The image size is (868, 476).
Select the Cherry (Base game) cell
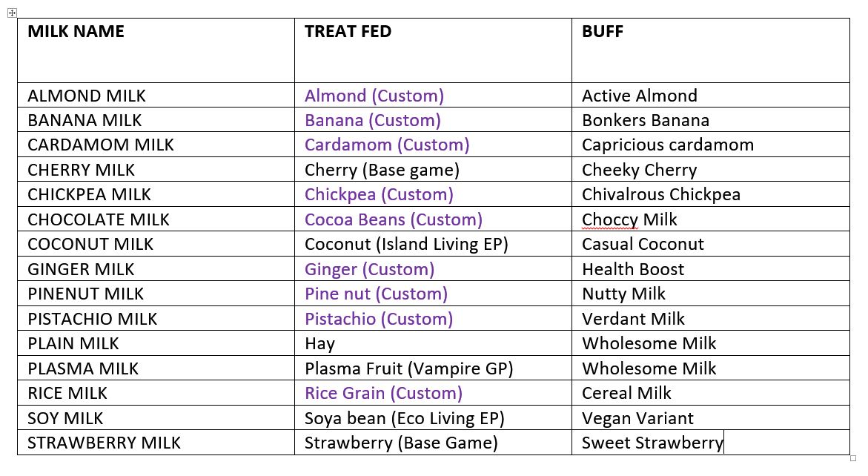tap(382, 170)
